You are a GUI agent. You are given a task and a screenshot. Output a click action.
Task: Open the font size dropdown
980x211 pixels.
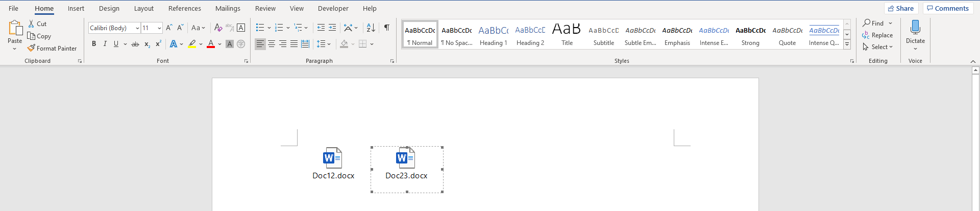click(159, 28)
